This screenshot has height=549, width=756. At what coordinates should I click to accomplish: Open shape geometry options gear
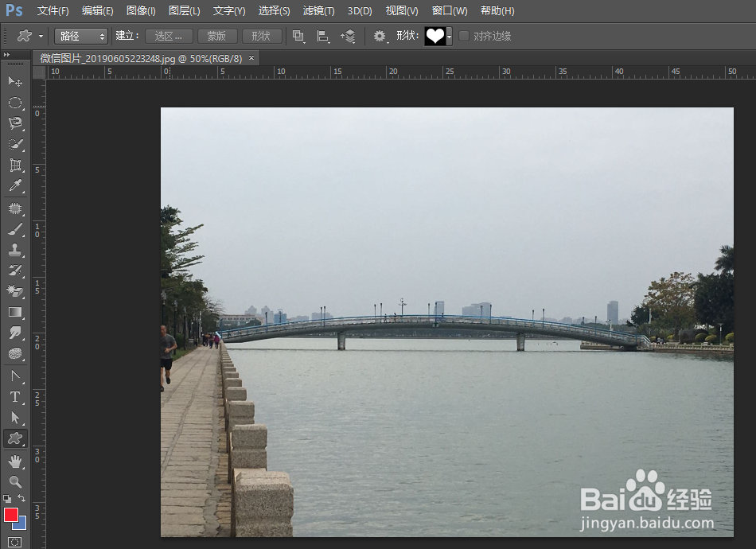(x=380, y=36)
